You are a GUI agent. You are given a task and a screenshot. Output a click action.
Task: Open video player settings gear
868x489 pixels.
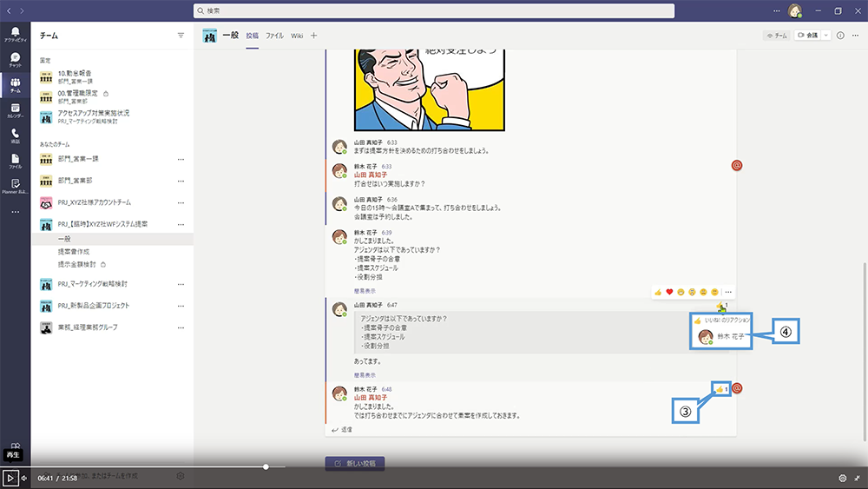843,478
